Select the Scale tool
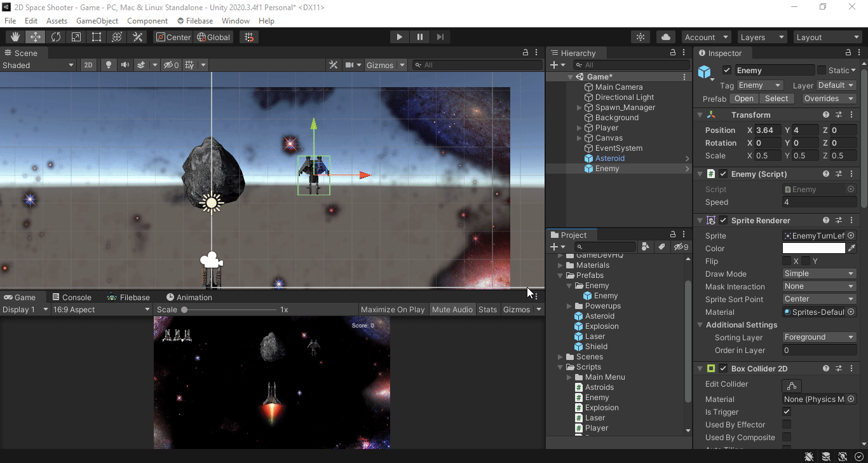The height and width of the screenshot is (463, 868). [x=76, y=37]
